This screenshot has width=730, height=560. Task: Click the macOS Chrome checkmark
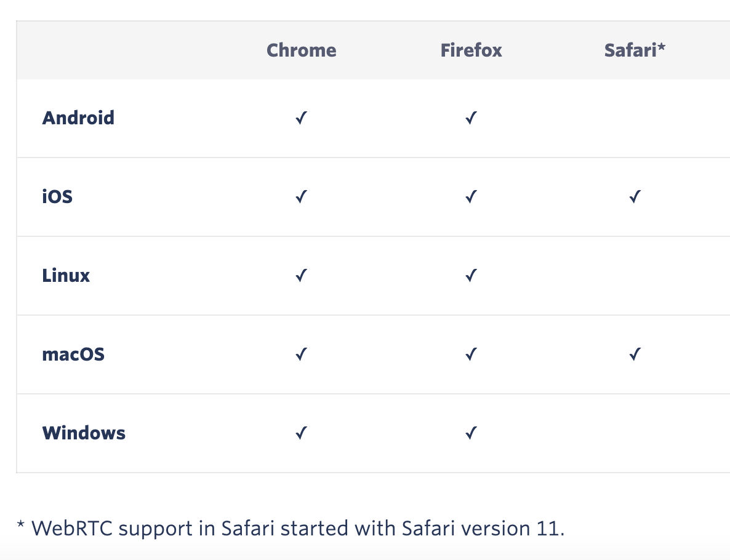tap(301, 354)
